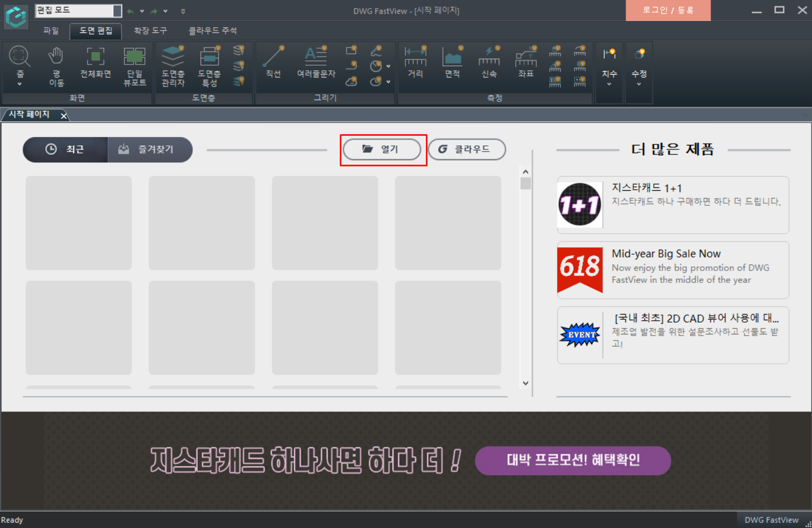The width and height of the screenshot is (812, 528).
Task: Click the first empty recent-file thumbnail
Action: (79, 223)
